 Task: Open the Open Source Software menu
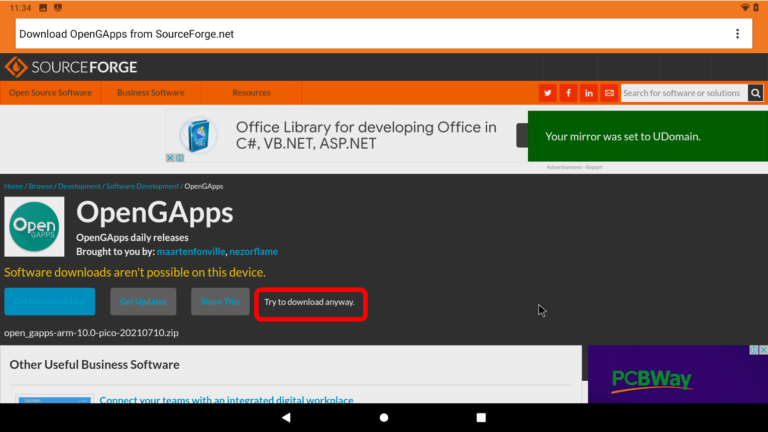pos(50,93)
